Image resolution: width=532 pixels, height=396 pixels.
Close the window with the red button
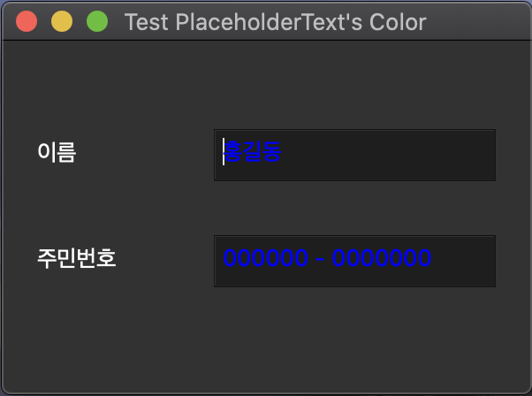coord(27,21)
